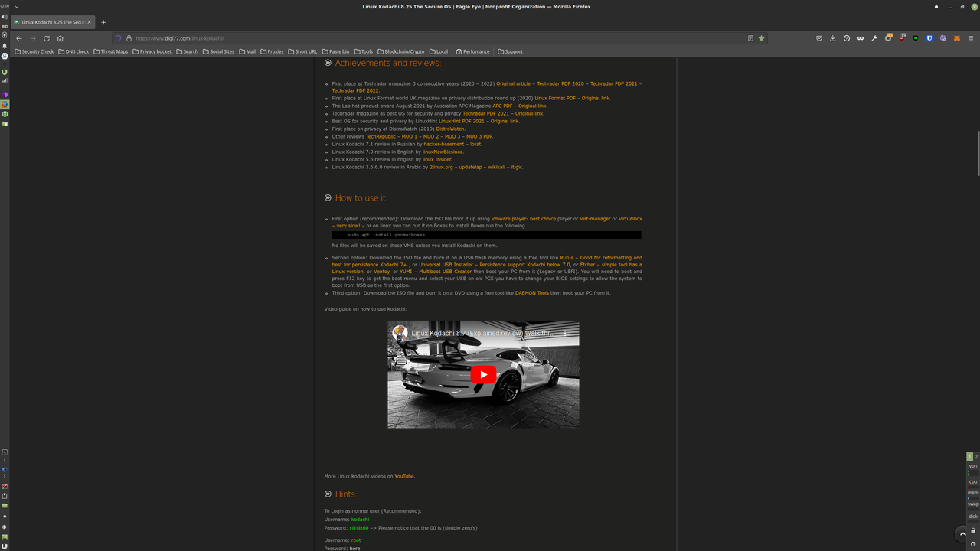Open the Mail bookmark folder
This screenshot has height=551, width=980.
247,51
